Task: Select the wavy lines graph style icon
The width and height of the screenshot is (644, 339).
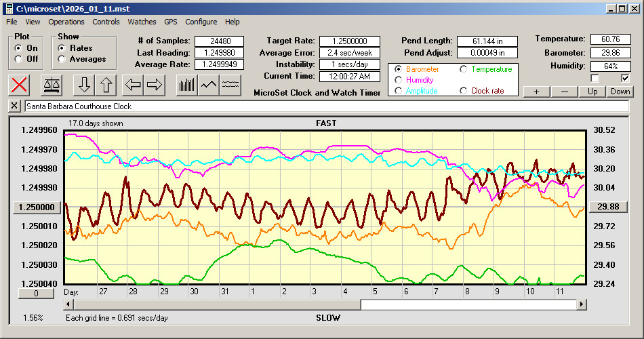Action: point(231,85)
